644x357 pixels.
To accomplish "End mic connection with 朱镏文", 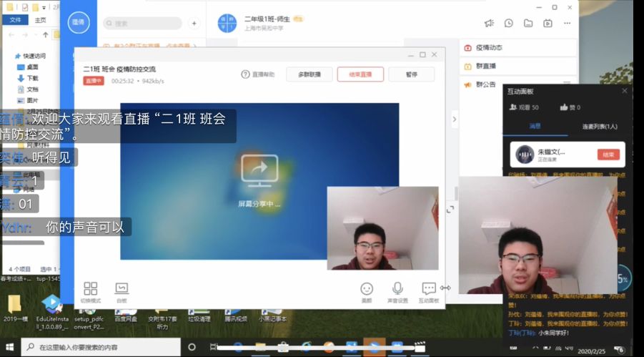I will (608, 155).
